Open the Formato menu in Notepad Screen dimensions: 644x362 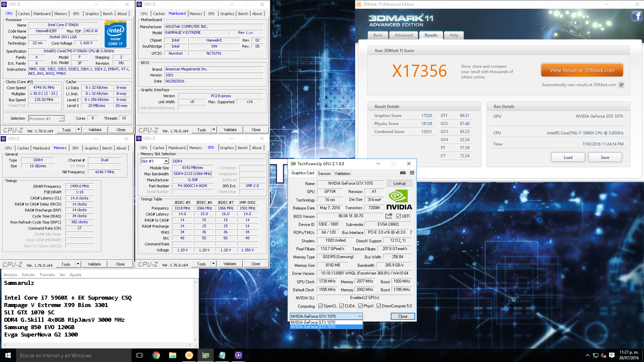pyautogui.click(x=47, y=275)
